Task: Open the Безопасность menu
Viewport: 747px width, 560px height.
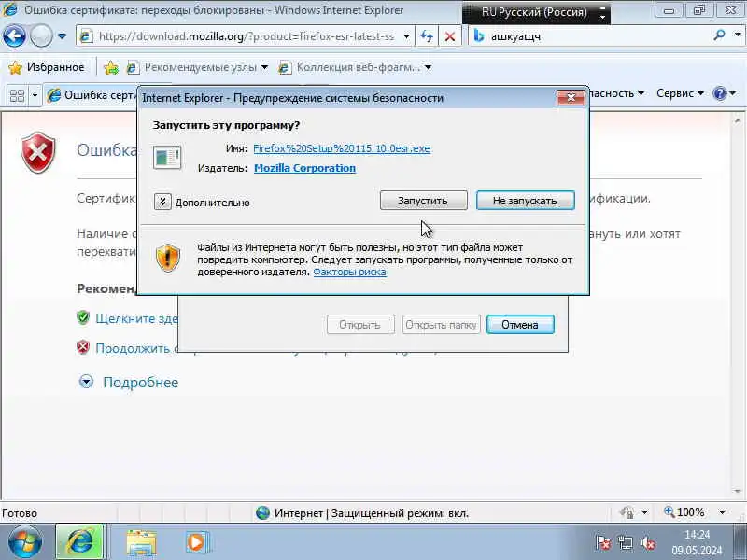Action: [617, 93]
